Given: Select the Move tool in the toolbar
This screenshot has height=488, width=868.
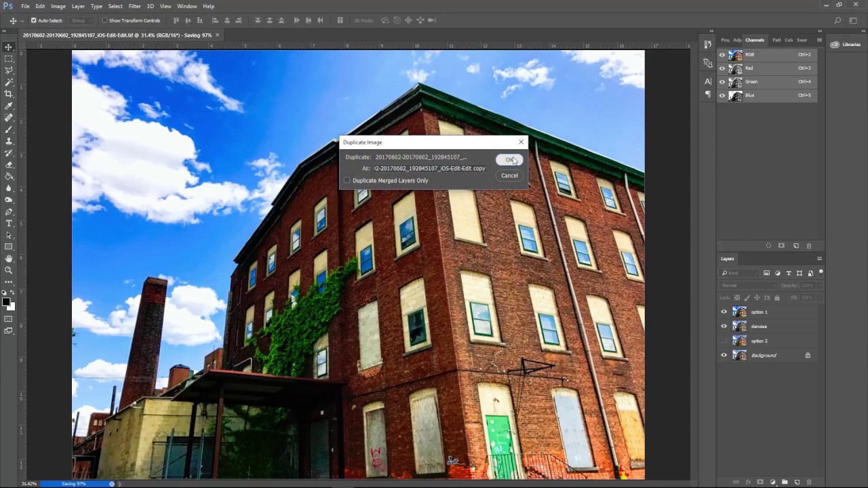Looking at the screenshot, I should point(9,47).
